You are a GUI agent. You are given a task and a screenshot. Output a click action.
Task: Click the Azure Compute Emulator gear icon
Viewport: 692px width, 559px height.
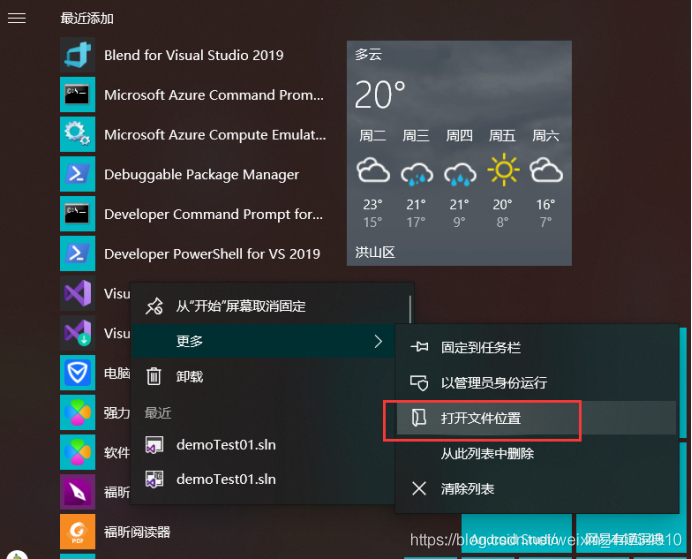tap(78, 134)
